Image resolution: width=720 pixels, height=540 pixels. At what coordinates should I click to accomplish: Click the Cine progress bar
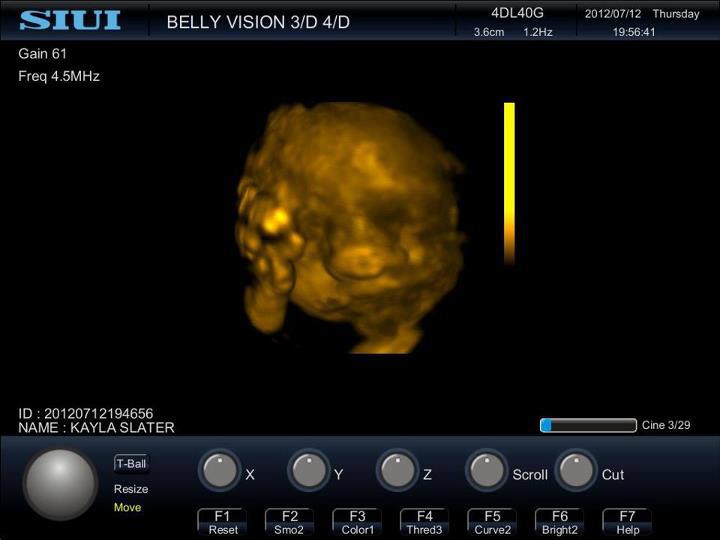point(588,425)
